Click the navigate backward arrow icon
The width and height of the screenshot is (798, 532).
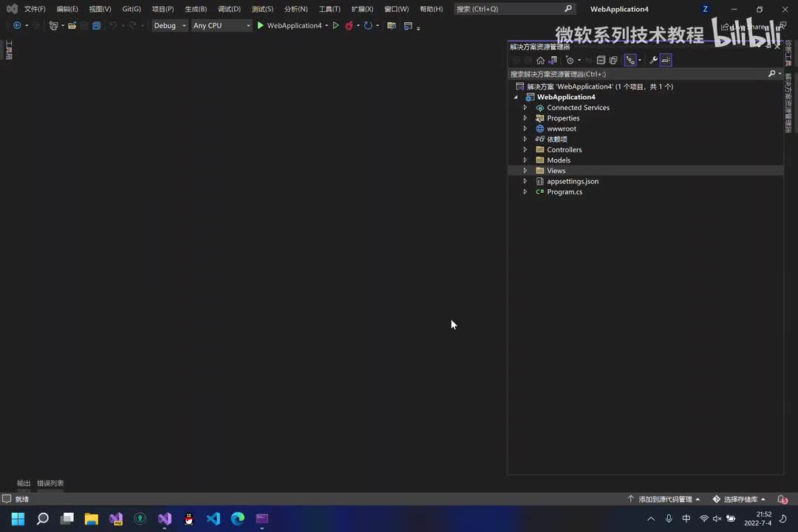pos(17,25)
